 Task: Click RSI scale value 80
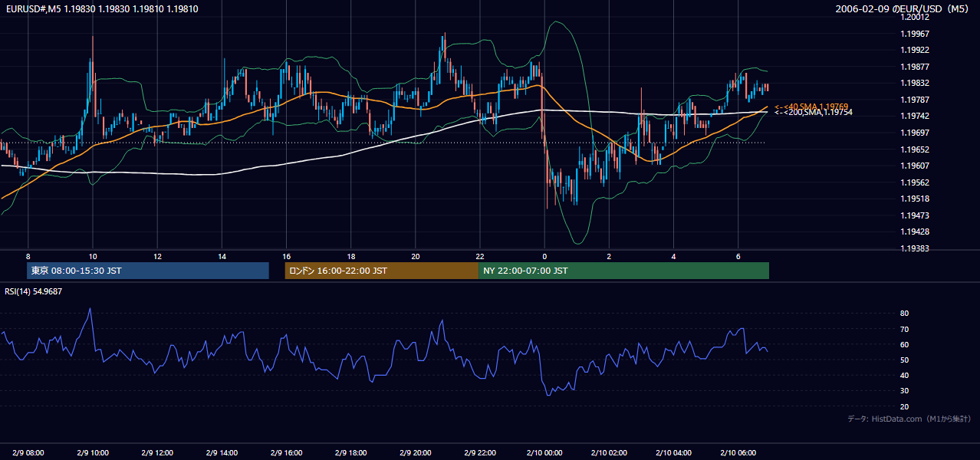[905, 314]
